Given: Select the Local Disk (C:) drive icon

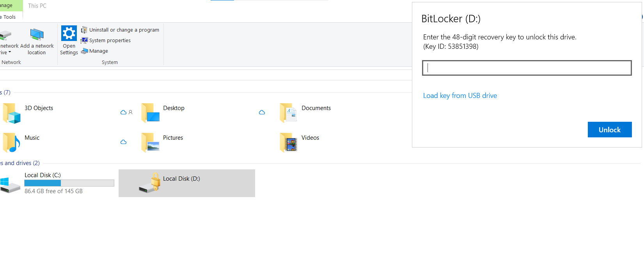Looking at the screenshot, I should click(10, 185).
